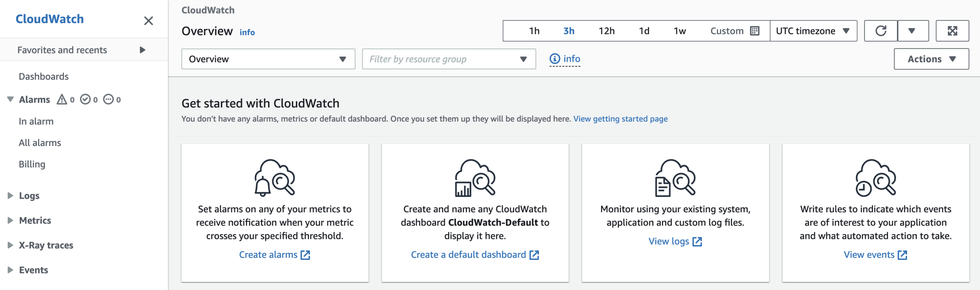Open Filter by resource group dropdown
980x290 pixels.
click(449, 59)
